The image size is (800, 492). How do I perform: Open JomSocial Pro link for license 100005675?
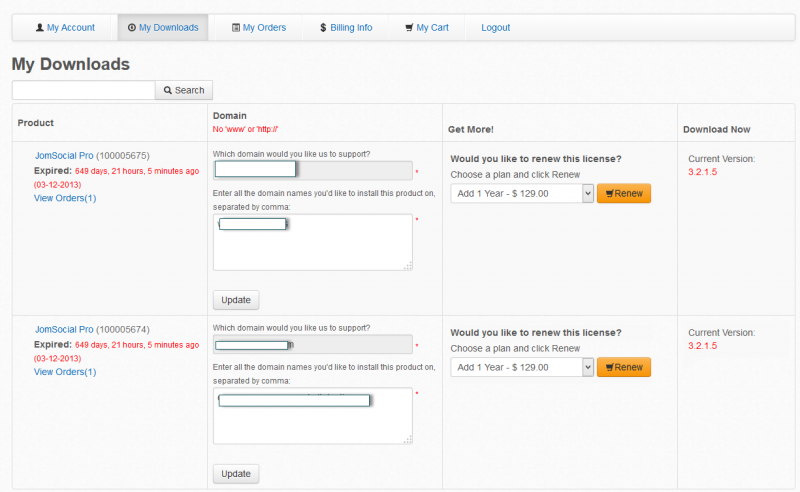click(64, 156)
